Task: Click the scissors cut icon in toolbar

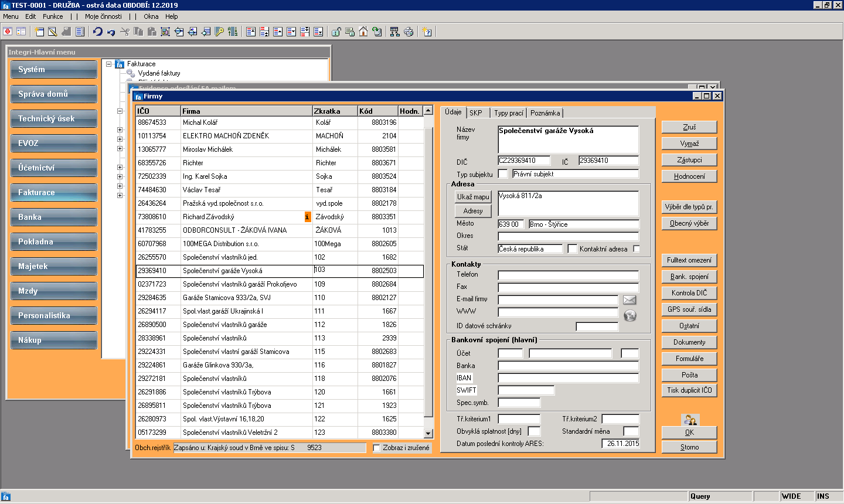Action: pyautogui.click(x=124, y=32)
